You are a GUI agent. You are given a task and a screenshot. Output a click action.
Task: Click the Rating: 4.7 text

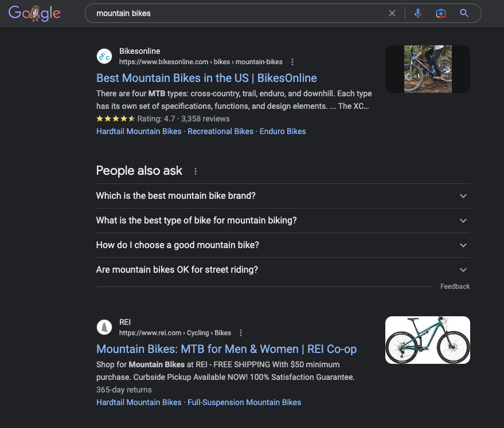pos(156,119)
